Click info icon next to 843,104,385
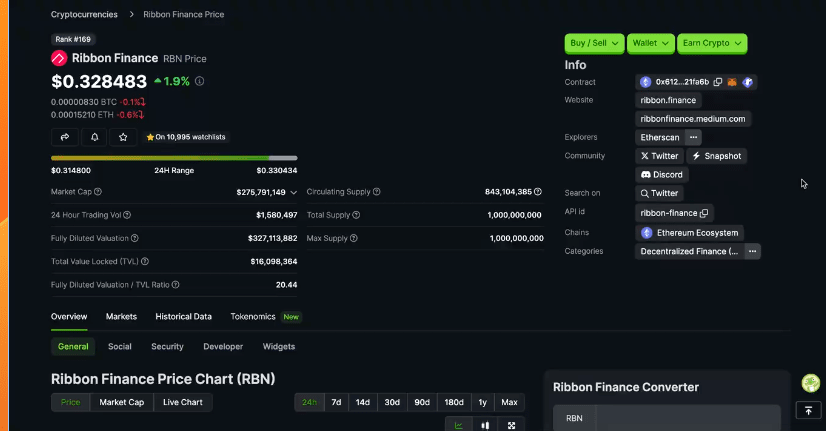The height and width of the screenshot is (431, 826). [538, 192]
